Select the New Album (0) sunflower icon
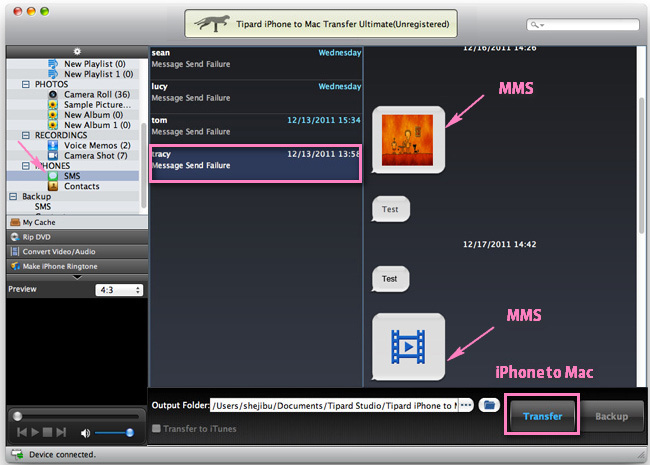Image resolution: width=650 pixels, height=465 pixels. point(53,115)
